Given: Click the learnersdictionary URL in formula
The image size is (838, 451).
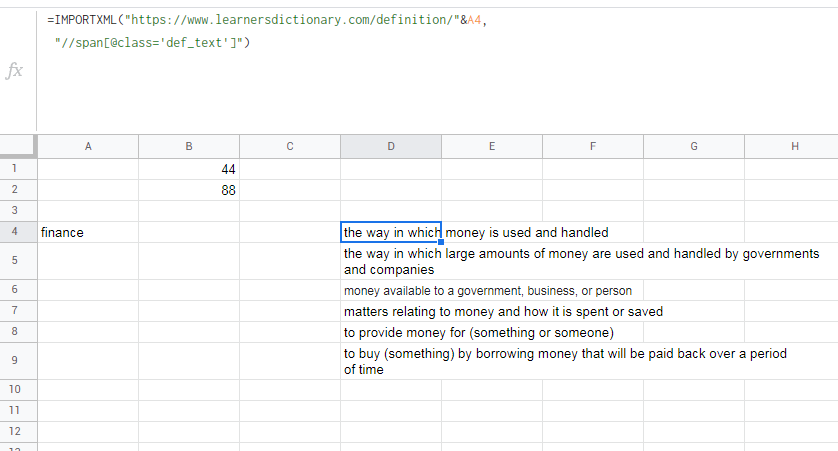Looking at the screenshot, I should tap(292, 20).
